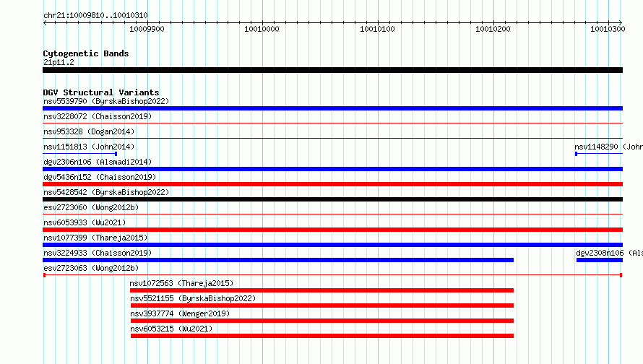Click the thin red line for esv2723063
Screen dimensions: 643x364
332,275
